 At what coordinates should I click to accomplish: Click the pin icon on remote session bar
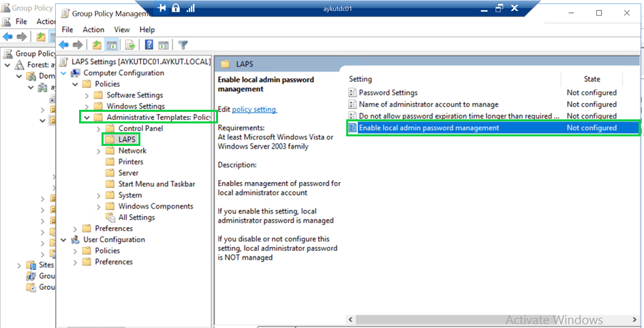[162, 8]
